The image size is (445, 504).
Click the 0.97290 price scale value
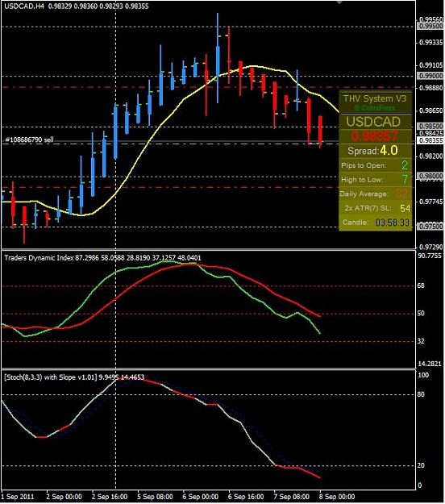[430, 248]
